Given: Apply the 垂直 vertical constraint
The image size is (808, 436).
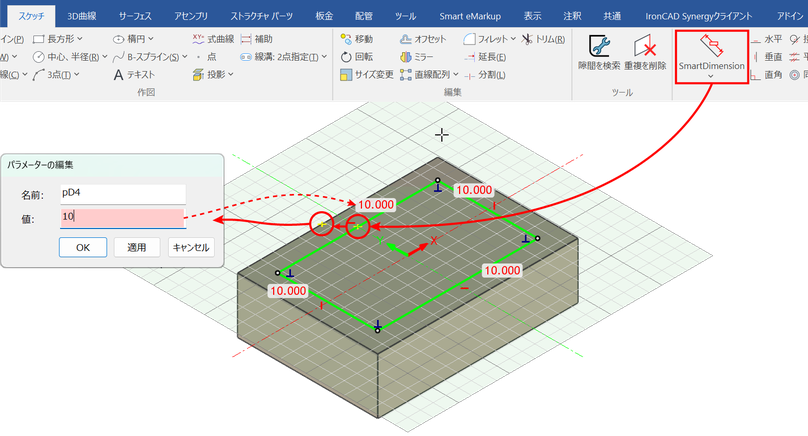Looking at the screenshot, I should 767,57.
